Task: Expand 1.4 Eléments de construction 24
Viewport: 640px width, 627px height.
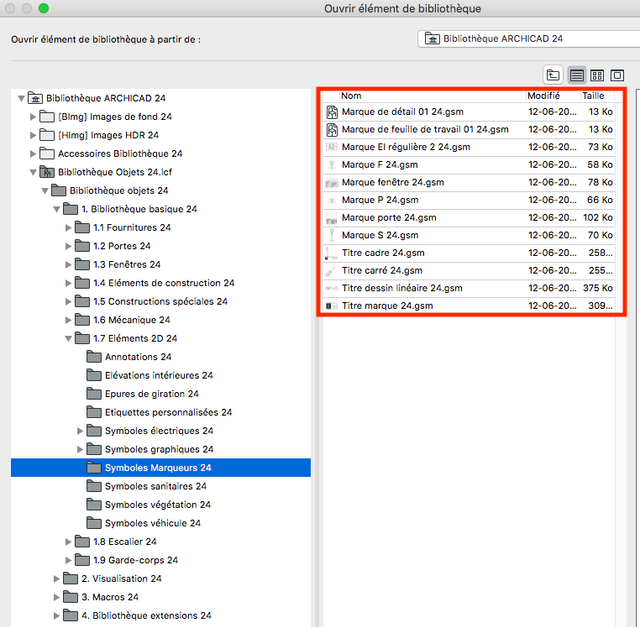Action: (x=68, y=283)
